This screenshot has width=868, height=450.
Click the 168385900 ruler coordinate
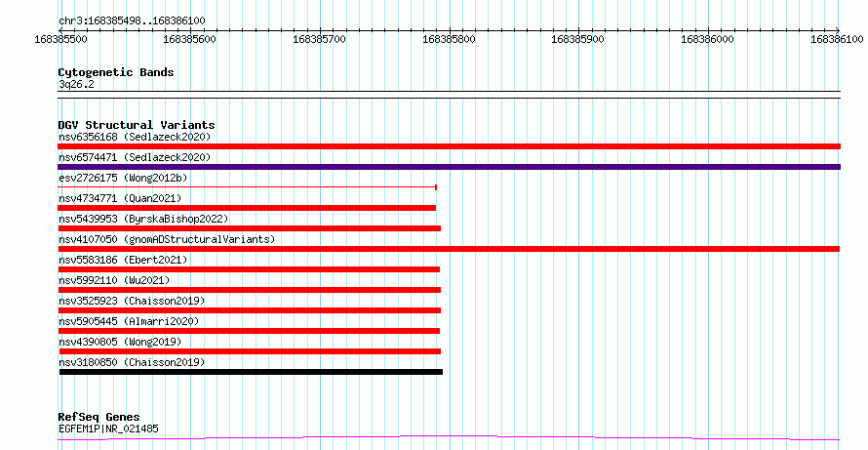tap(579, 39)
